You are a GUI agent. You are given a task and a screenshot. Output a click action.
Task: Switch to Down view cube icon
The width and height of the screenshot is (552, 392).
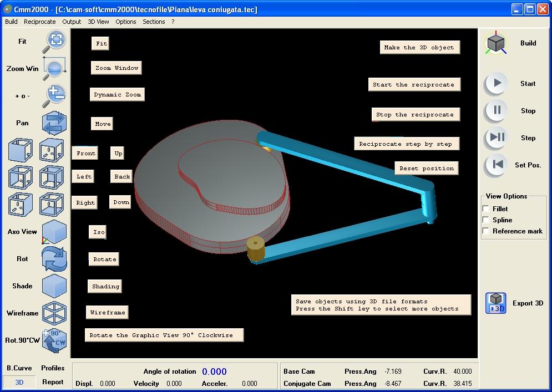pyautogui.click(x=52, y=205)
